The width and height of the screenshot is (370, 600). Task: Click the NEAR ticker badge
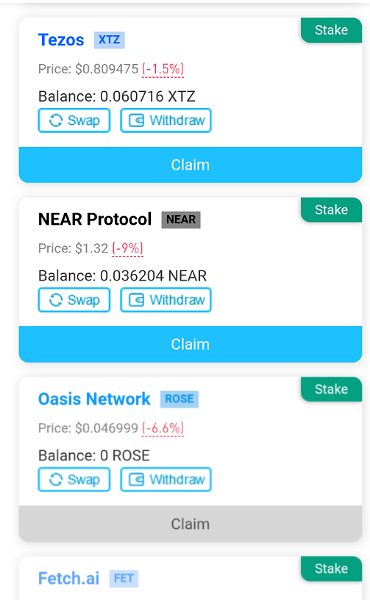tap(181, 220)
